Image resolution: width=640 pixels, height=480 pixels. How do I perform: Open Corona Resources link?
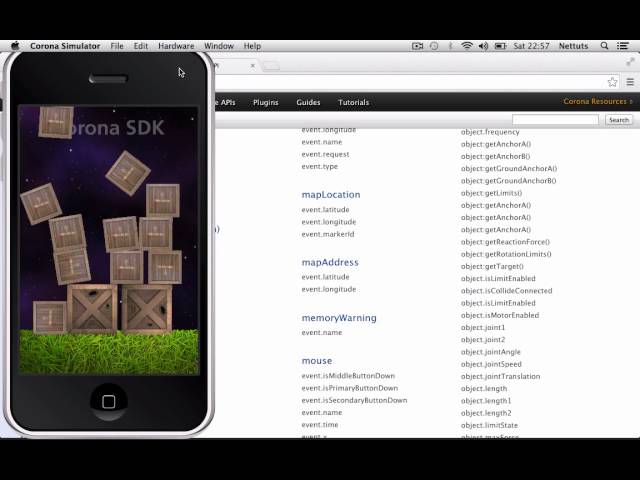pyautogui.click(x=598, y=101)
